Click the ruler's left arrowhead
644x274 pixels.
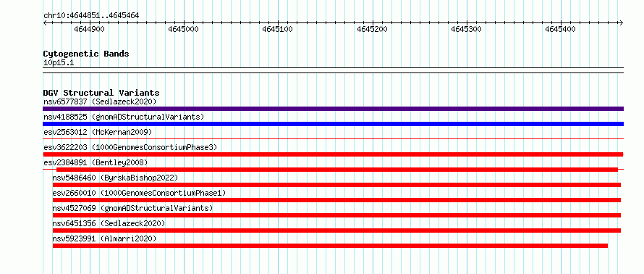point(45,22)
